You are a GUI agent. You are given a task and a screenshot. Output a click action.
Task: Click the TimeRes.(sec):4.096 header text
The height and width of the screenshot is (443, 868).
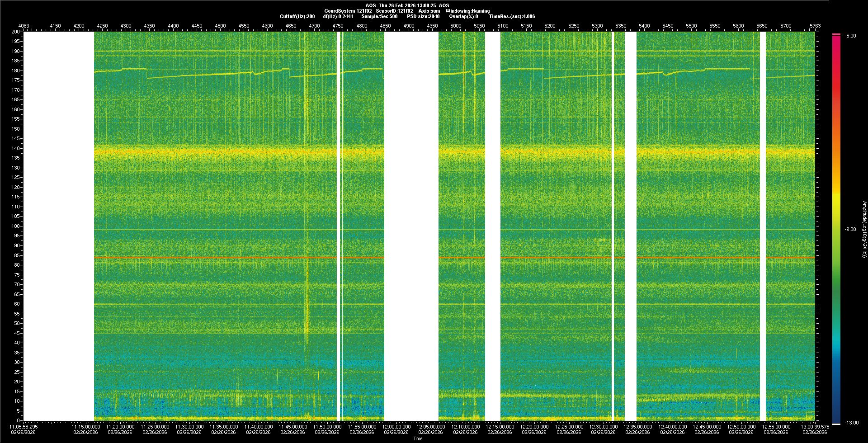[x=512, y=16]
